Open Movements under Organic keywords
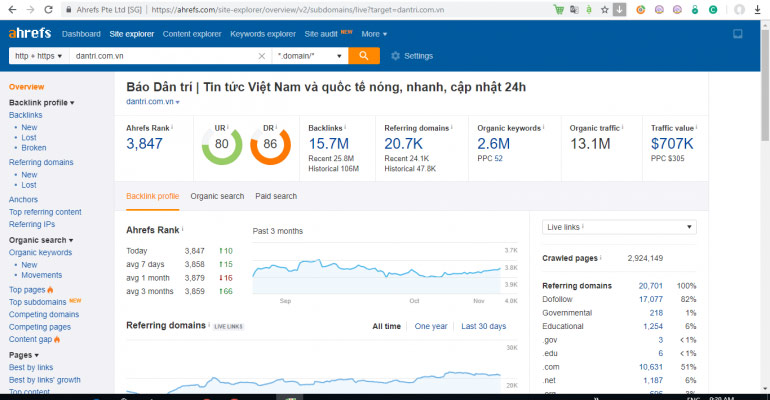The image size is (770, 400). click(42, 275)
